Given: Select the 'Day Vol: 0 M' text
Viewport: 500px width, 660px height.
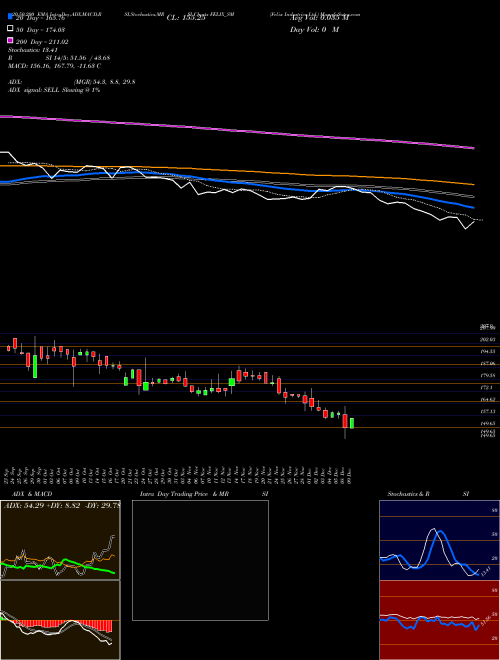Looking at the screenshot, I should tap(314, 29).
